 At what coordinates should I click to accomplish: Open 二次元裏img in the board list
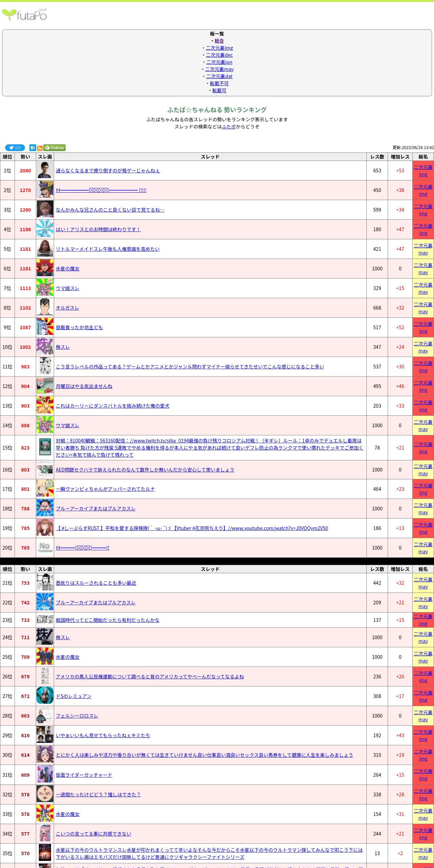tap(219, 48)
